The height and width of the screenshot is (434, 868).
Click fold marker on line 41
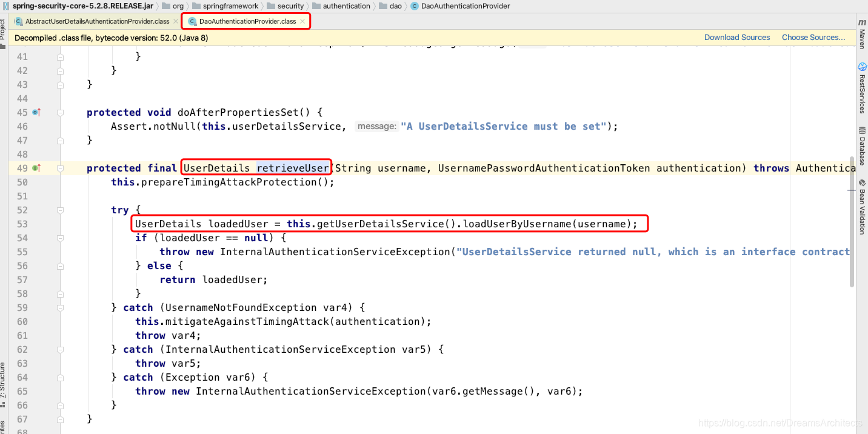pyautogui.click(x=60, y=56)
